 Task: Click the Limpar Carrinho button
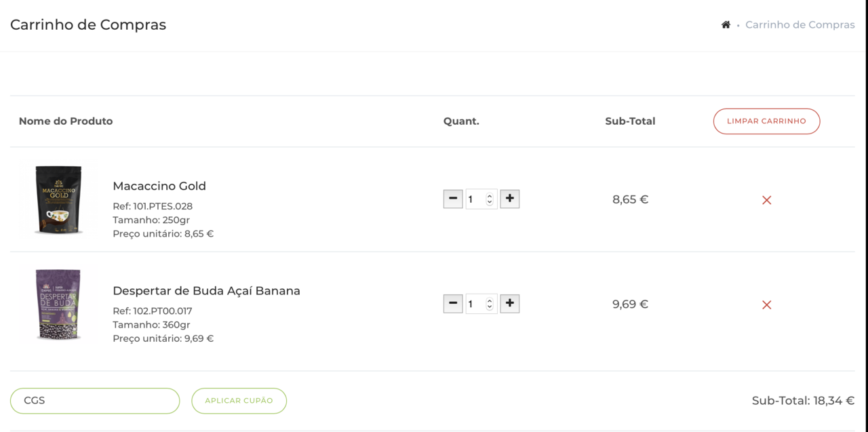coord(766,121)
